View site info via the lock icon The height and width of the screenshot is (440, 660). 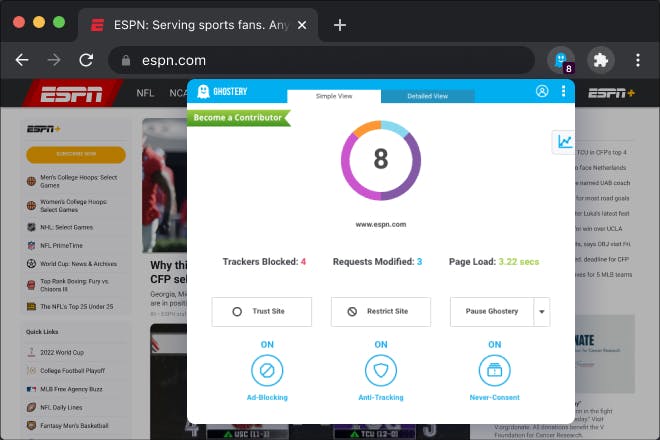click(x=126, y=61)
